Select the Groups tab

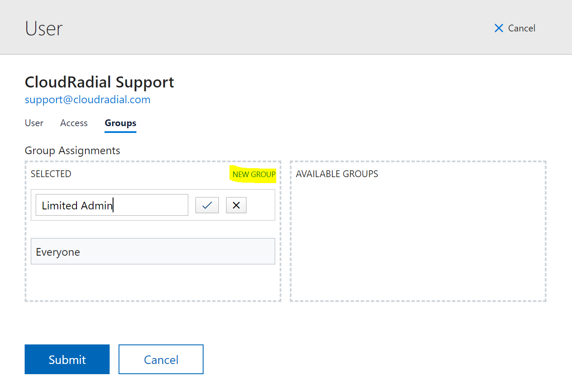121,123
